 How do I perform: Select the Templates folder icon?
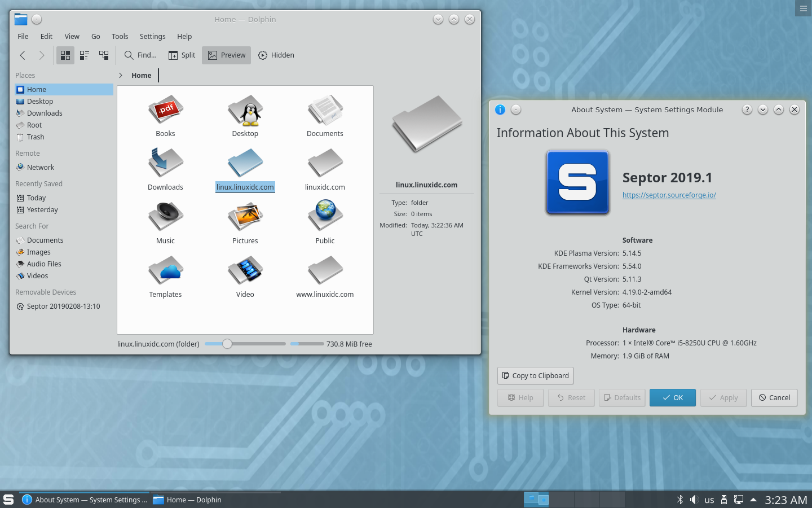(x=165, y=271)
